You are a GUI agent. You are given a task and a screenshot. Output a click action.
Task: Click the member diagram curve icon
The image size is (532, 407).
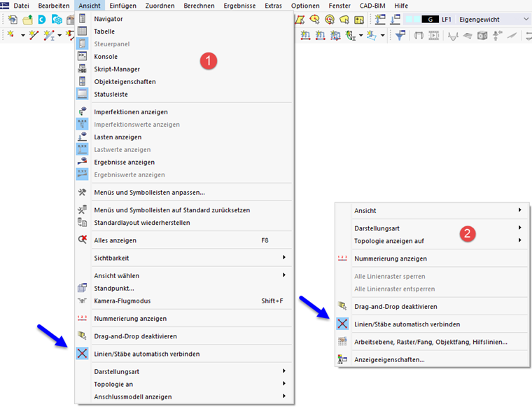(453, 35)
